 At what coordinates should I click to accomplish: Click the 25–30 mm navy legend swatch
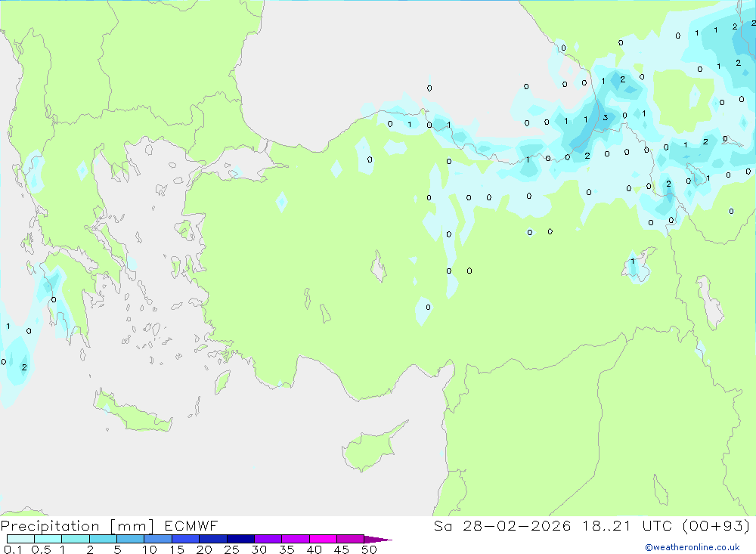point(240,539)
